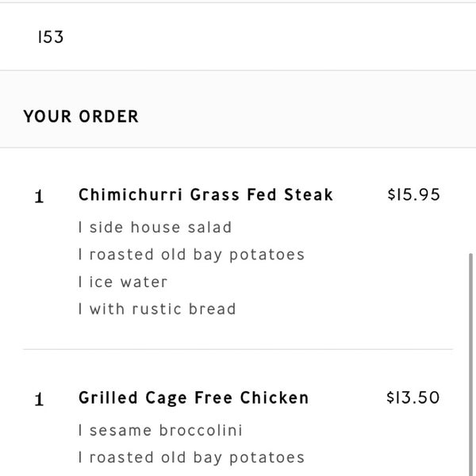The height and width of the screenshot is (476, 476).
Task: Click the $13.50 chicken price
Action: [x=413, y=398]
